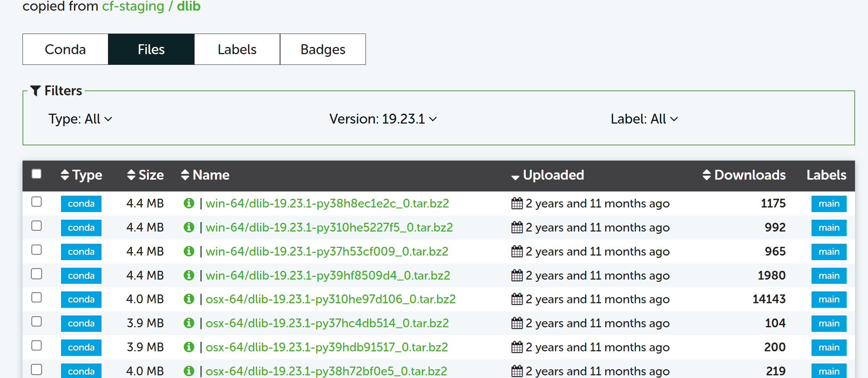Select checkbox for osx-64 py37hc4db514 file
This screenshot has width=868, height=378.
pos(37,322)
